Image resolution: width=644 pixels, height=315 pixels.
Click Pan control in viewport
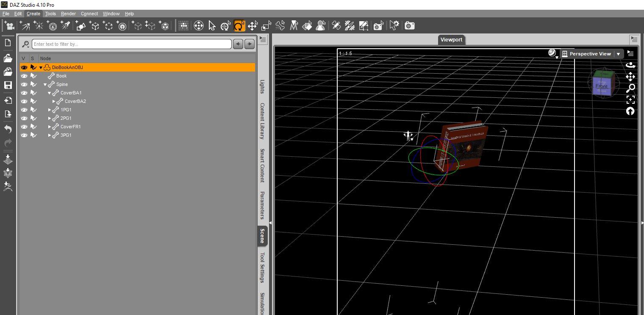pyautogui.click(x=630, y=77)
